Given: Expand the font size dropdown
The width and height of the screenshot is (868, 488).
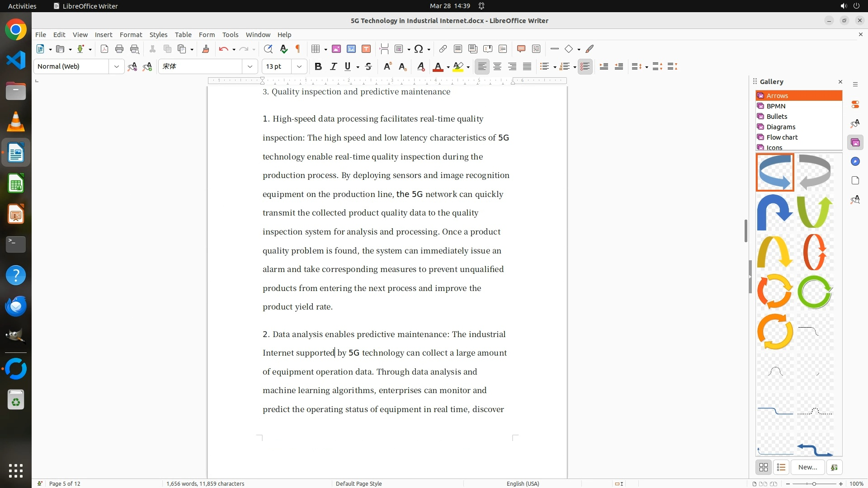Looking at the screenshot, I should 299,66.
